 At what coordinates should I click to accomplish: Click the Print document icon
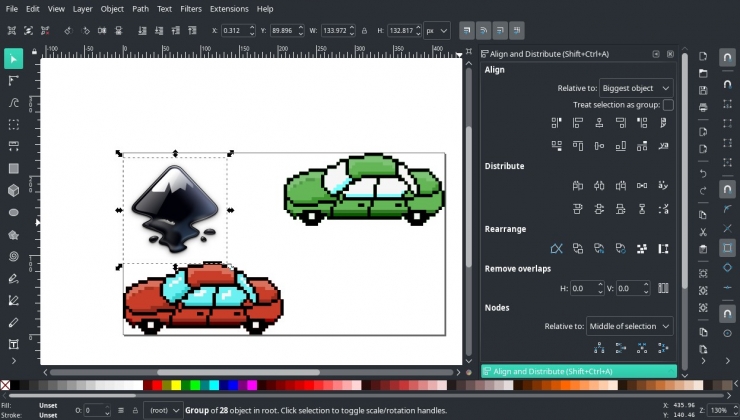coord(703,107)
